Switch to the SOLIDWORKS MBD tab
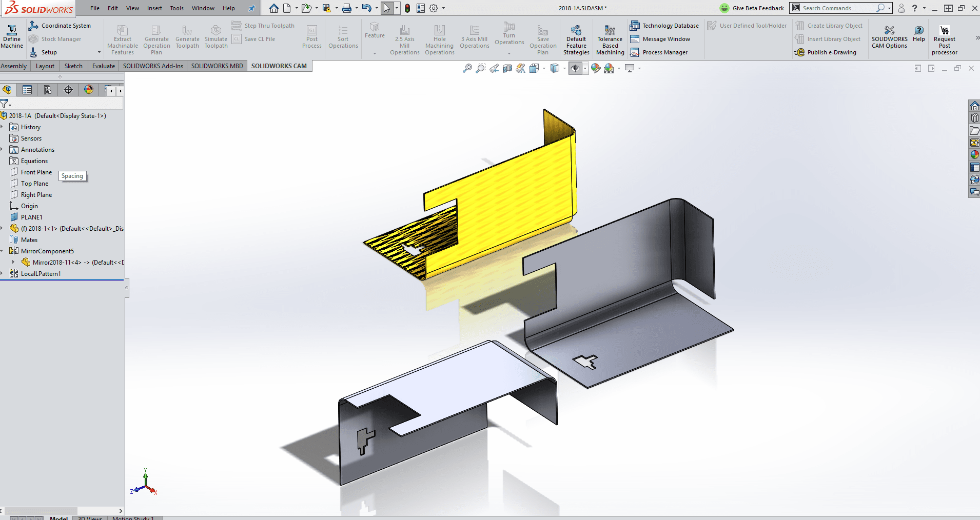 pyautogui.click(x=217, y=66)
